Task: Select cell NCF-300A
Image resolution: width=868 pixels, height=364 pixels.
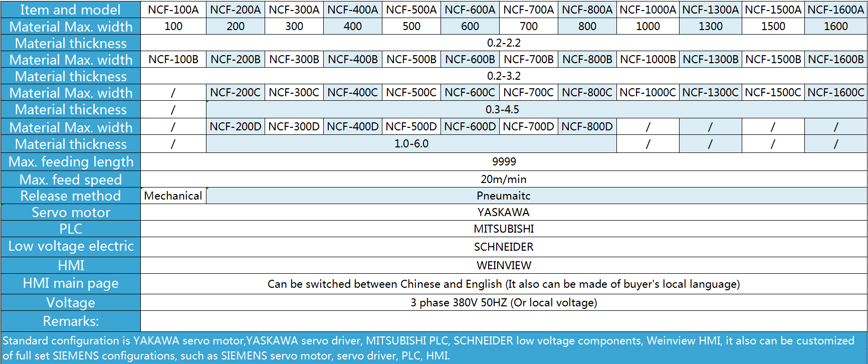Action: click(294, 10)
